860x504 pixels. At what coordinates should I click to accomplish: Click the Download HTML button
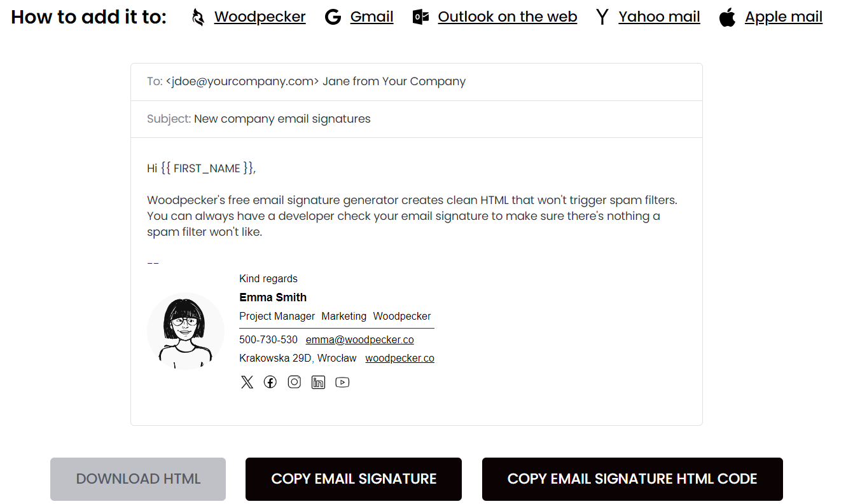pyautogui.click(x=138, y=479)
